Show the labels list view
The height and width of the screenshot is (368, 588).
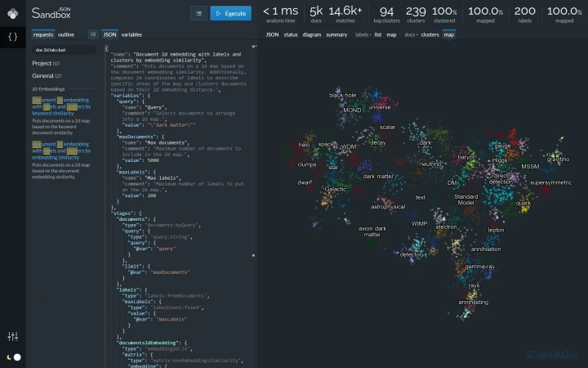[x=377, y=34]
